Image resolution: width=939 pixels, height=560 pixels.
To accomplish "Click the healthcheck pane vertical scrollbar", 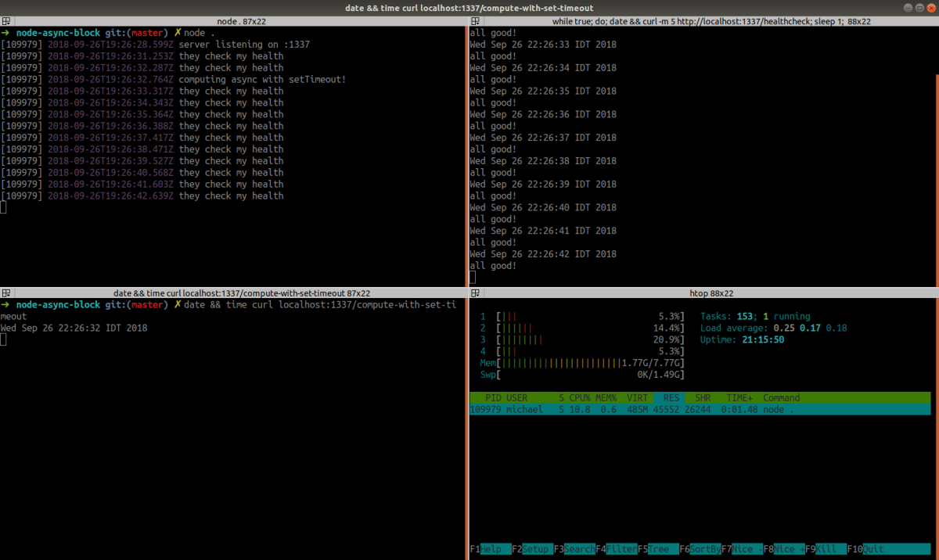I will [x=937, y=180].
